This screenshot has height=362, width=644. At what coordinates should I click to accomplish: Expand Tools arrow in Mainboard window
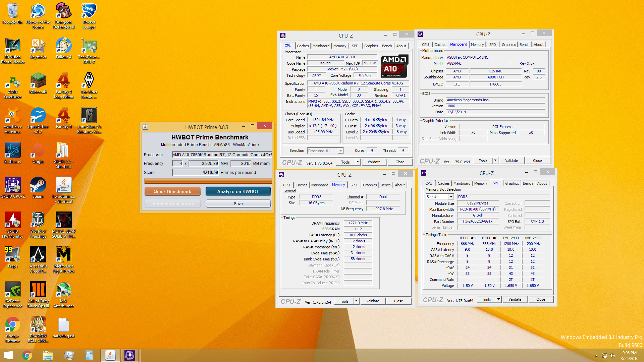click(x=495, y=161)
